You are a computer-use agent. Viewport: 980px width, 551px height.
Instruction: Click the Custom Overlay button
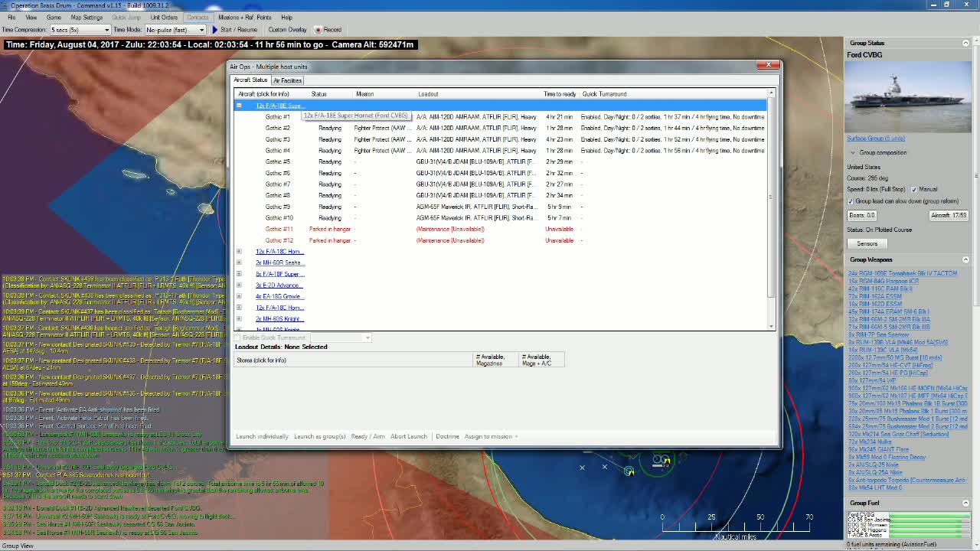point(287,30)
